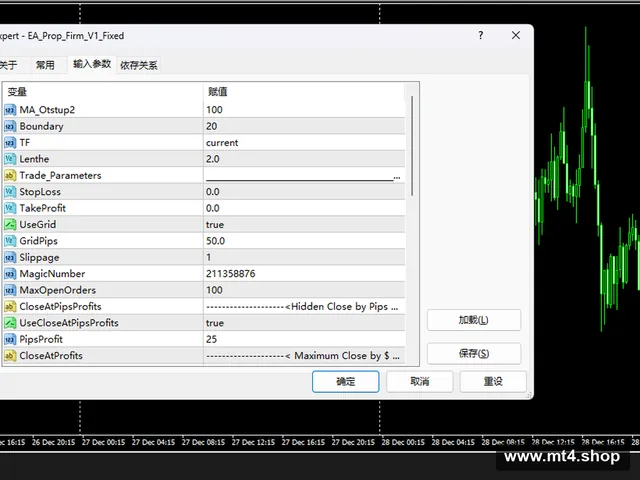Click the integer icon beside PipsProfit
This screenshot has width=640, height=480.
click(x=10, y=339)
